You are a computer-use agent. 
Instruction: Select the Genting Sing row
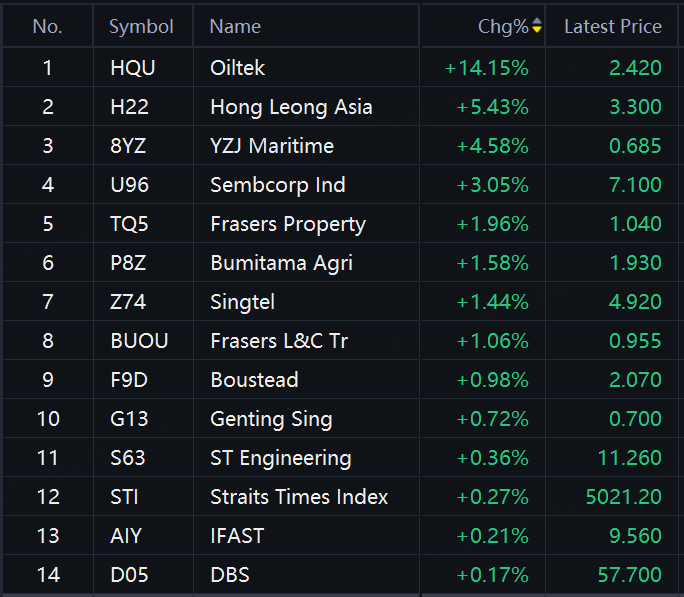(x=340, y=419)
